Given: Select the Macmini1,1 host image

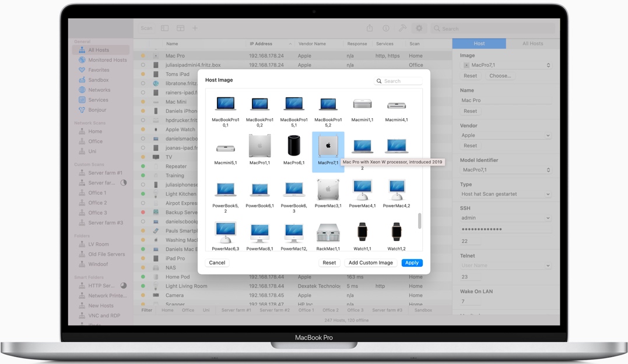Looking at the screenshot, I should 362,104.
